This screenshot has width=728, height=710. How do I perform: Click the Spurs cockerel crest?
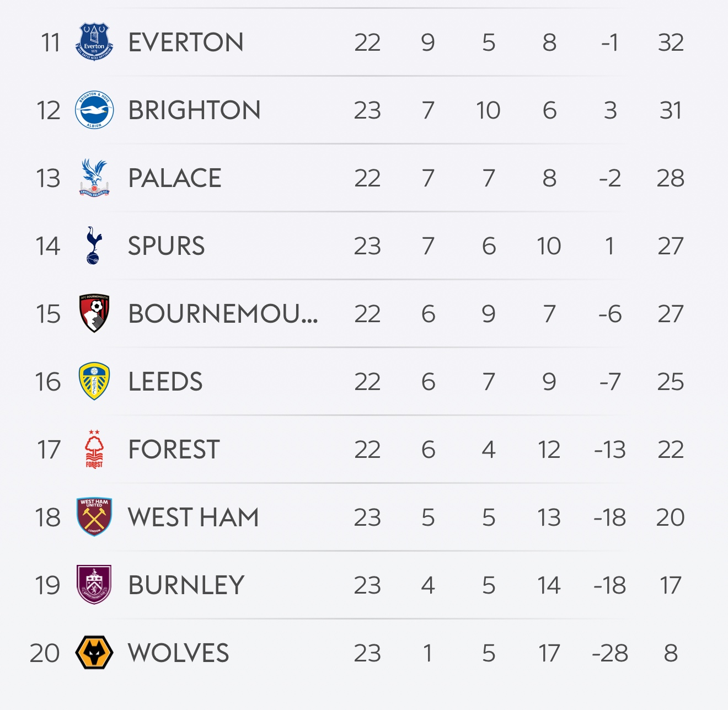click(x=94, y=245)
